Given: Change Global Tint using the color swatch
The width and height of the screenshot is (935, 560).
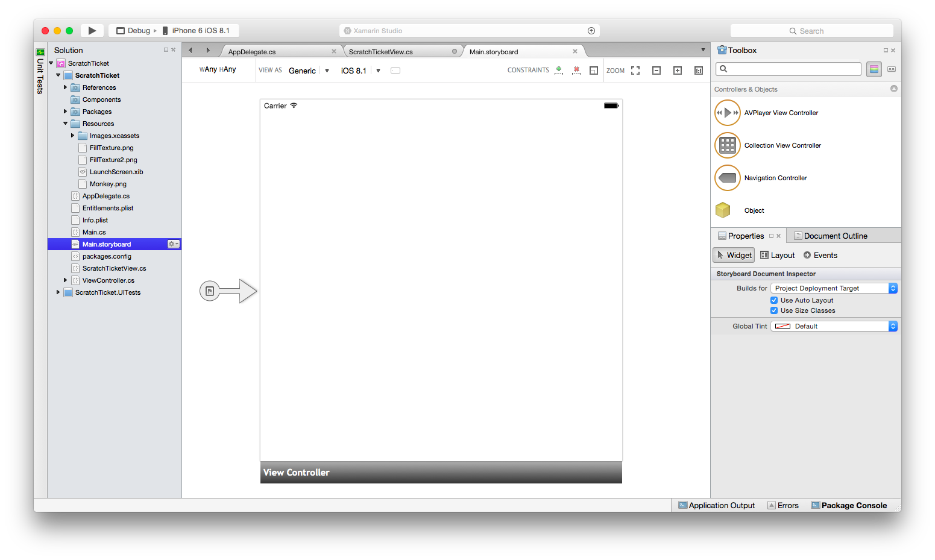Looking at the screenshot, I should click(782, 326).
